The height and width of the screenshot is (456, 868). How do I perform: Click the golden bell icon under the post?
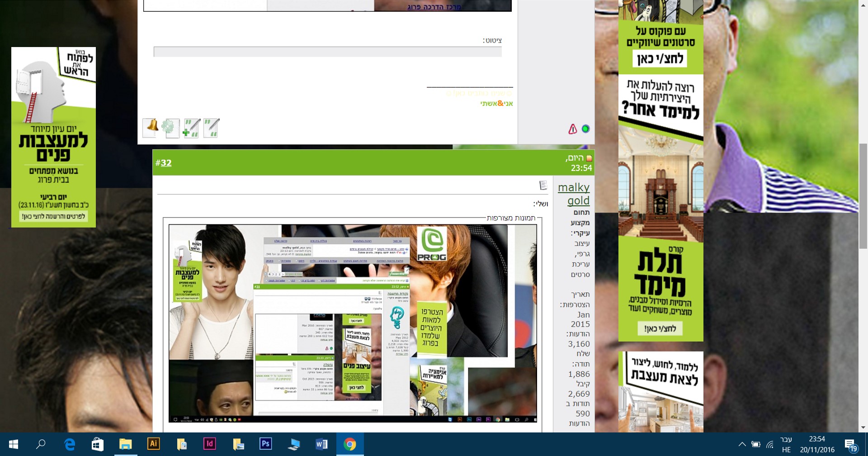(x=151, y=128)
